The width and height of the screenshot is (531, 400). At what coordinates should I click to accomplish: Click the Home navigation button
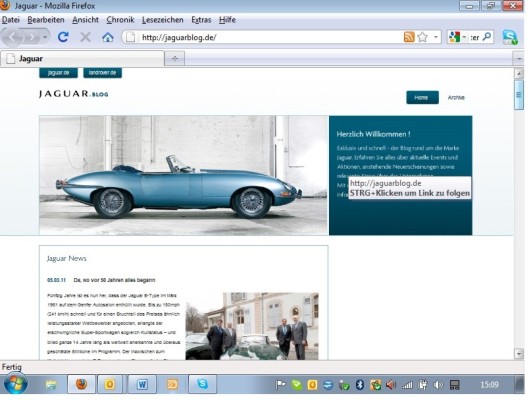tap(422, 98)
